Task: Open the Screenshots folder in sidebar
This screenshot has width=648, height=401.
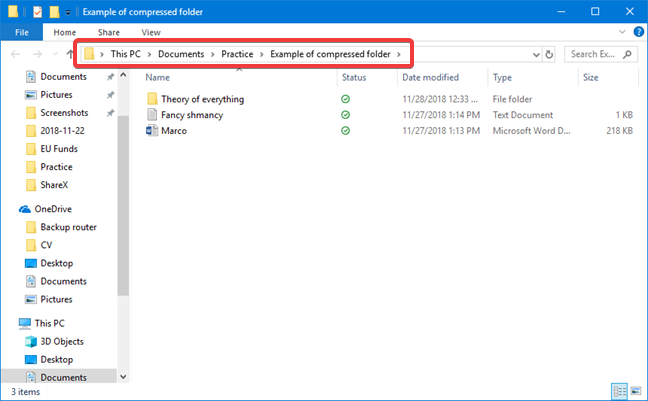Action: click(64, 113)
